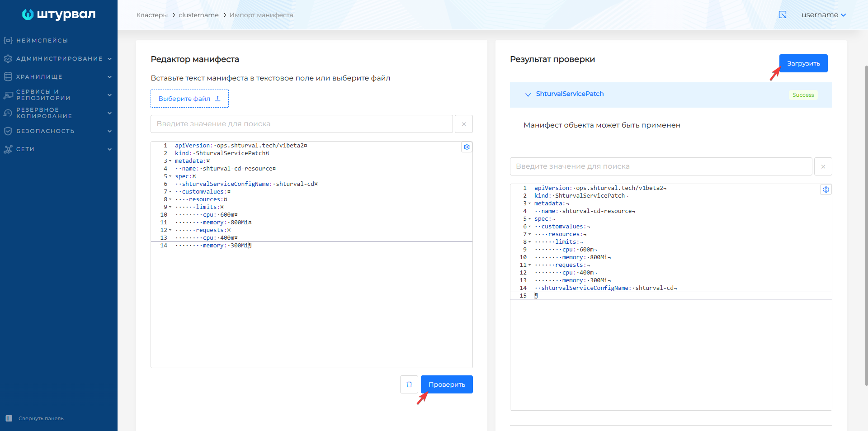Expand the Хранилище menu chevron
Image resolution: width=868 pixels, height=431 pixels.
click(109, 76)
